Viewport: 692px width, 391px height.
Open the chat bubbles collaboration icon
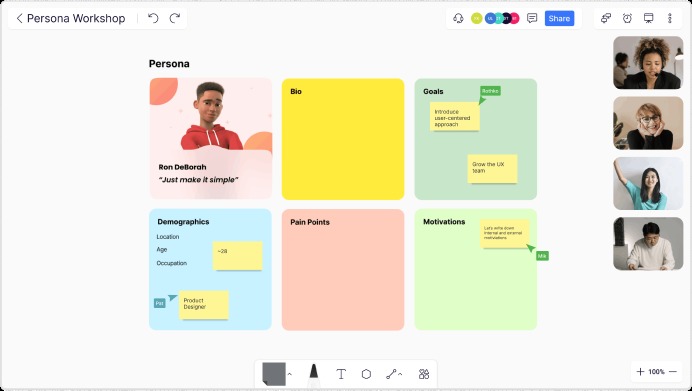[x=606, y=18]
